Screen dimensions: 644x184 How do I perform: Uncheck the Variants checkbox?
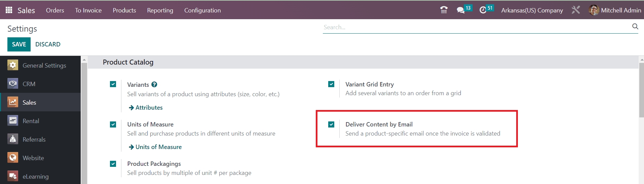pos(113,84)
